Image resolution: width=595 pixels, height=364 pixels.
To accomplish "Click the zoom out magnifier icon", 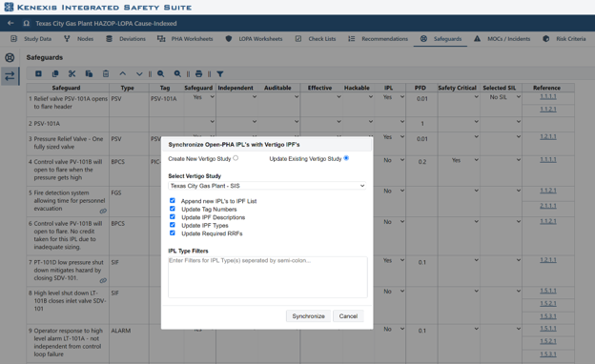I will 161,74.
